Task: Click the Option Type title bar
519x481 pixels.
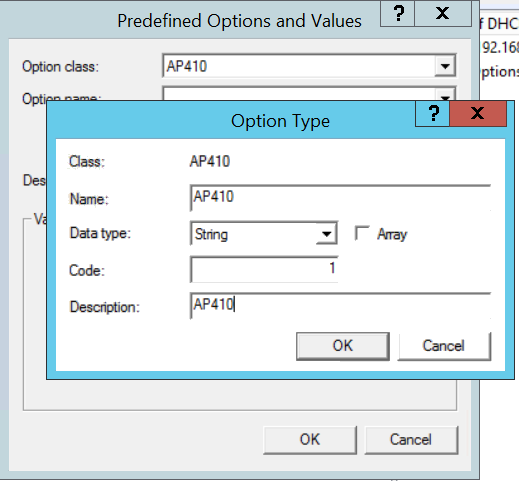Action: pyautogui.click(x=280, y=121)
